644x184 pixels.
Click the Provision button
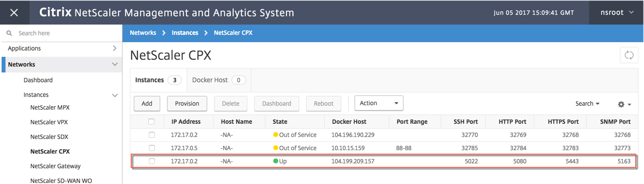point(187,104)
